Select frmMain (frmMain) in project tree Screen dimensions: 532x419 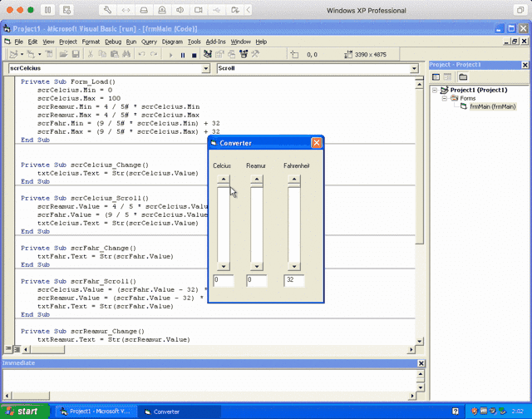493,106
